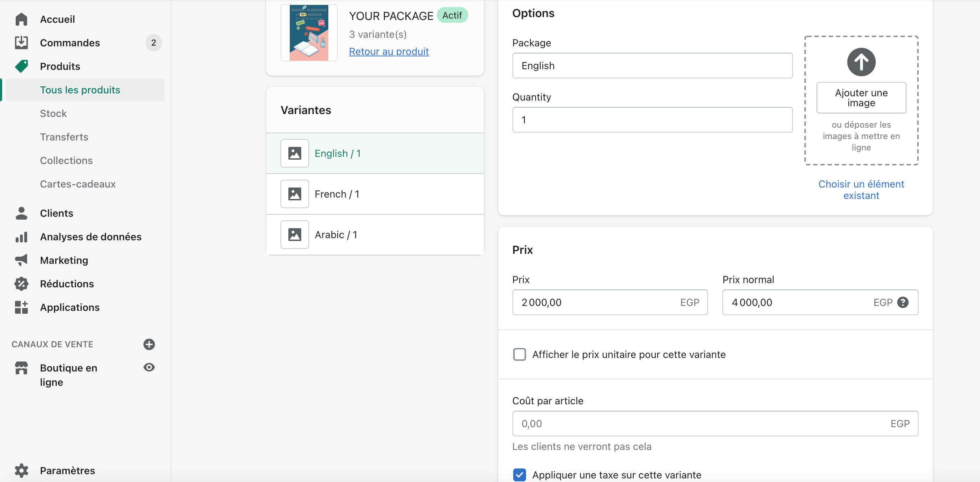This screenshot has width=980, height=482.
Task: Open Commandes via its inbox icon
Action: [x=21, y=42]
